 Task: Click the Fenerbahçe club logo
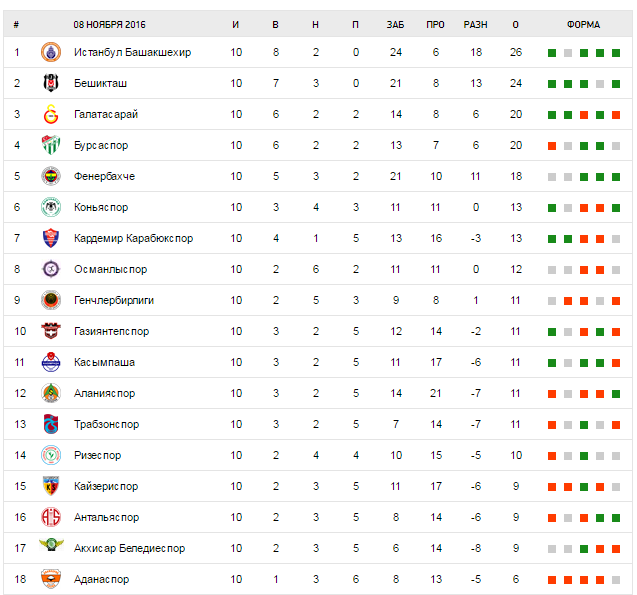[x=50, y=176]
